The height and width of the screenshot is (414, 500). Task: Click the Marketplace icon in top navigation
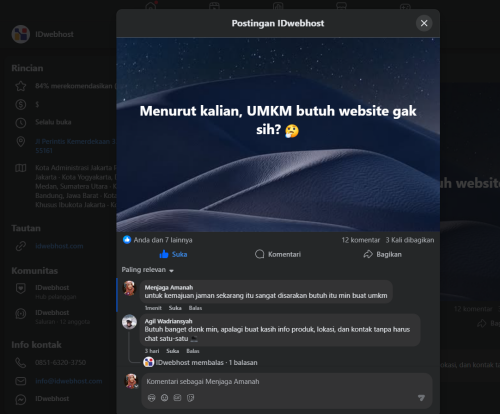pos(341,5)
